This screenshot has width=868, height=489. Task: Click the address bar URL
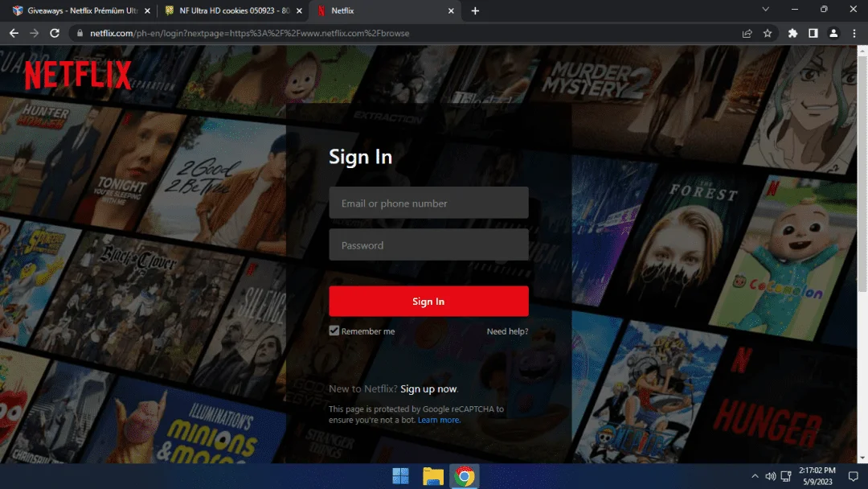pyautogui.click(x=250, y=33)
